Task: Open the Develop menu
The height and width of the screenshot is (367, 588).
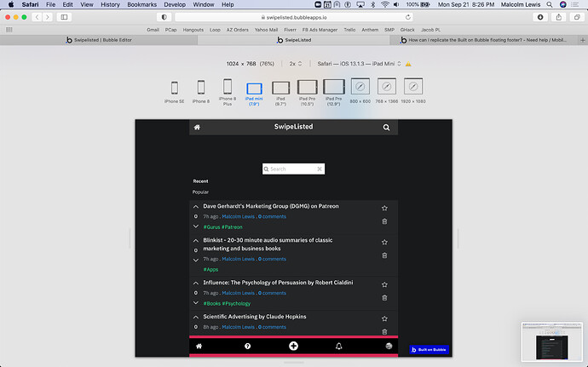Action: tap(175, 4)
